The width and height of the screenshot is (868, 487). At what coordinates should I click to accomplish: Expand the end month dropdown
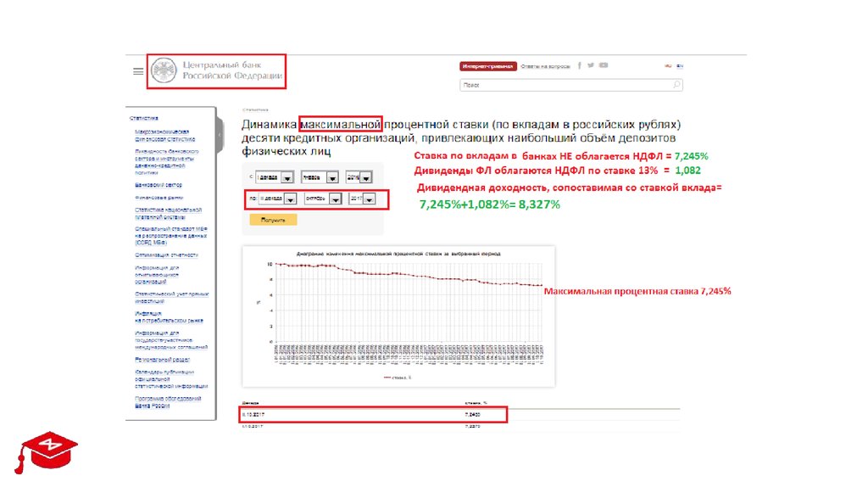click(x=335, y=199)
